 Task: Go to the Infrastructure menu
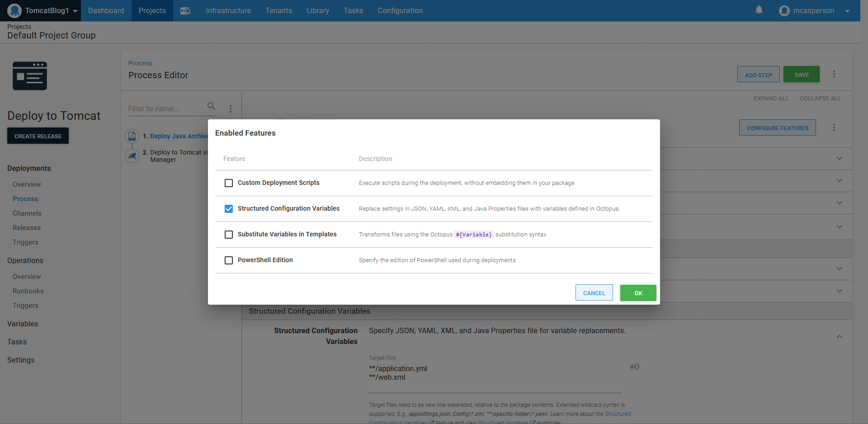(228, 11)
